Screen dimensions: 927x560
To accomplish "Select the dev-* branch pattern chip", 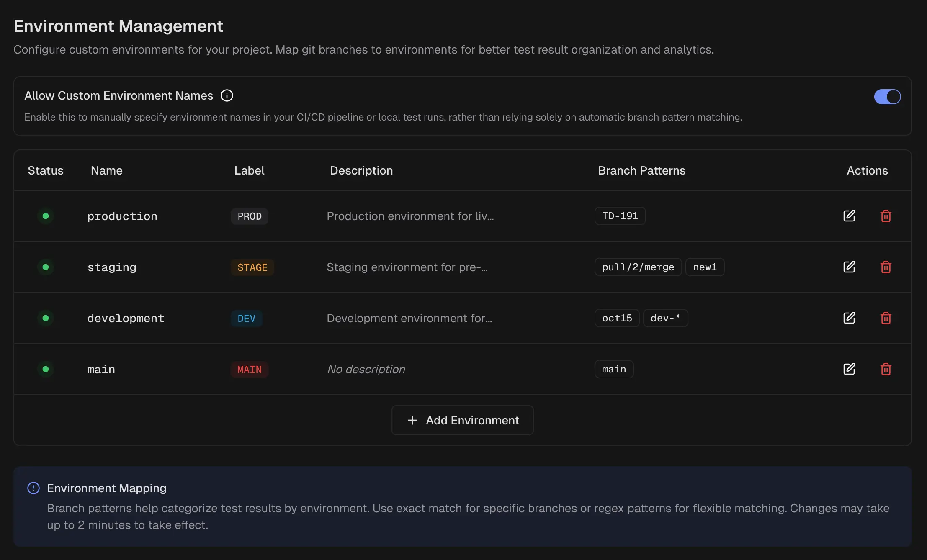I will tap(665, 318).
